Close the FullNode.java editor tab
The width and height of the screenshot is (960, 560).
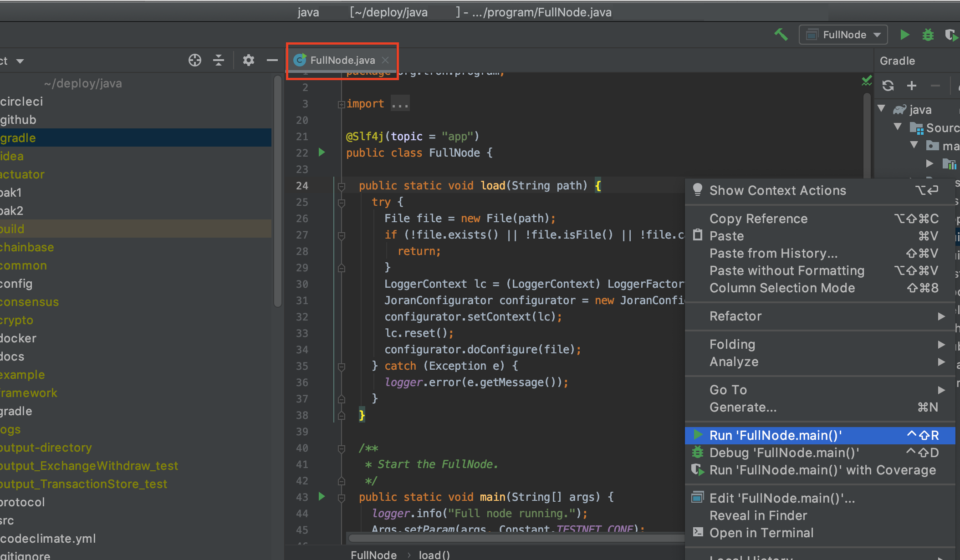click(x=385, y=60)
